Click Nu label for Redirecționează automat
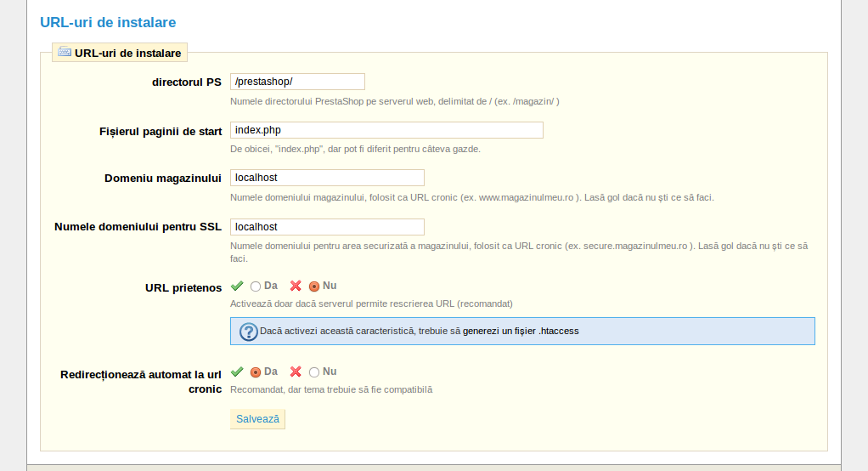The height and width of the screenshot is (471, 868). 330,372
